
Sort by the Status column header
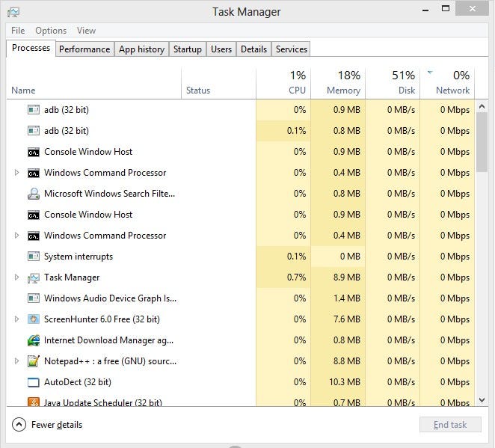tap(218, 84)
